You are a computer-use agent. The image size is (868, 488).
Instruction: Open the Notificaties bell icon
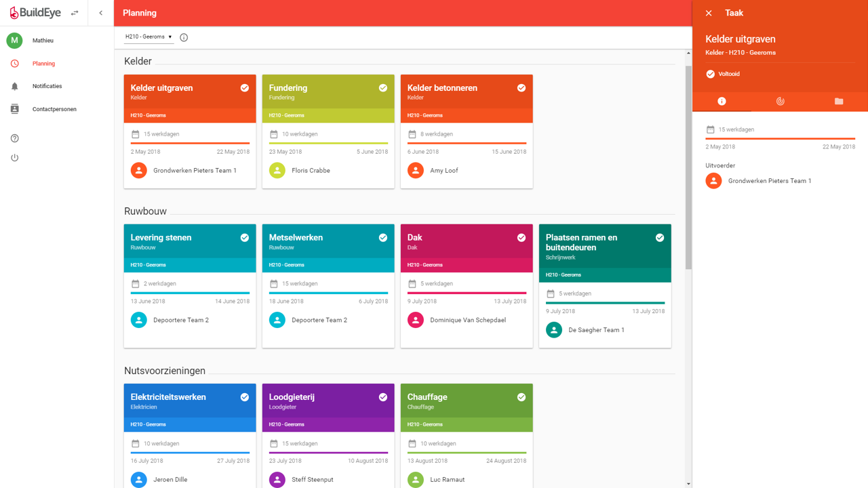[15, 86]
